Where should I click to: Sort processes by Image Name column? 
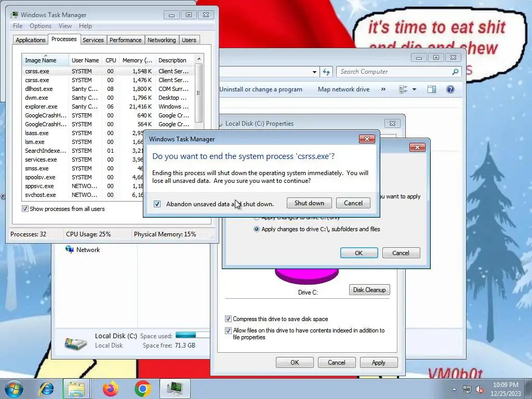coord(45,60)
